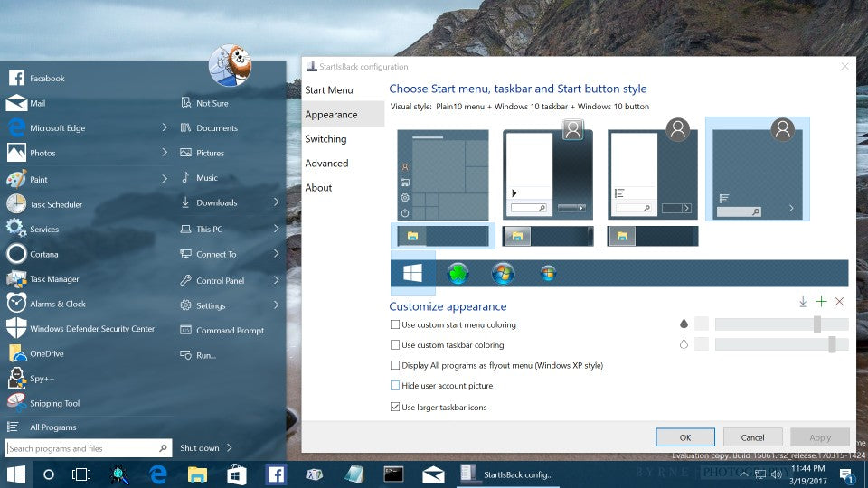Pick the Windows 10 logo Start button

point(412,273)
